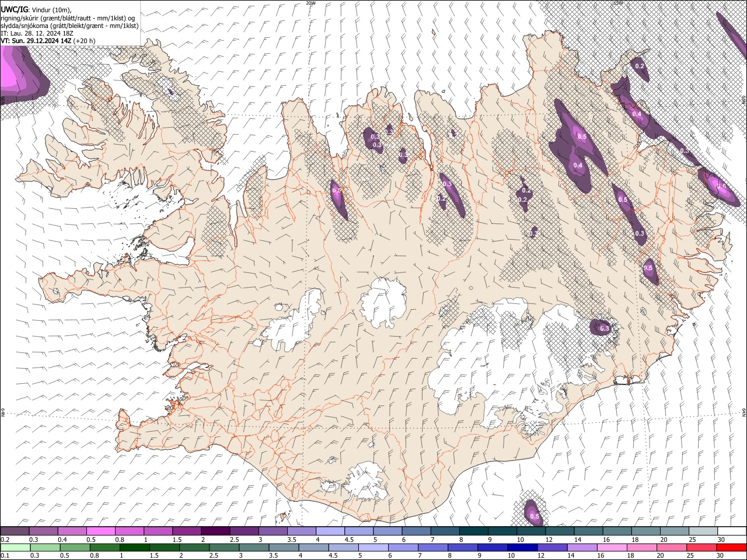Click the white Mýrdalsjökull glacier near the south coast
The width and height of the screenshot is (747, 560).
[x=366, y=481]
